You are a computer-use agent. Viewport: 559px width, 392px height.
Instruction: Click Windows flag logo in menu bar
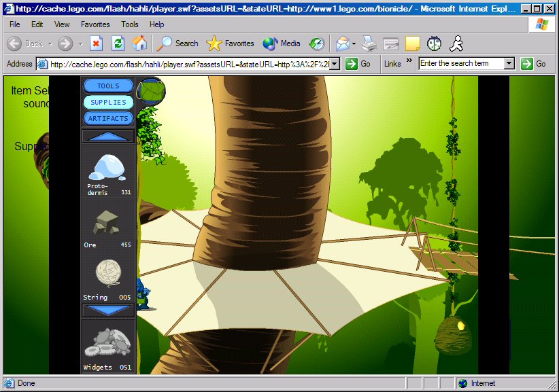pyautogui.click(x=542, y=24)
